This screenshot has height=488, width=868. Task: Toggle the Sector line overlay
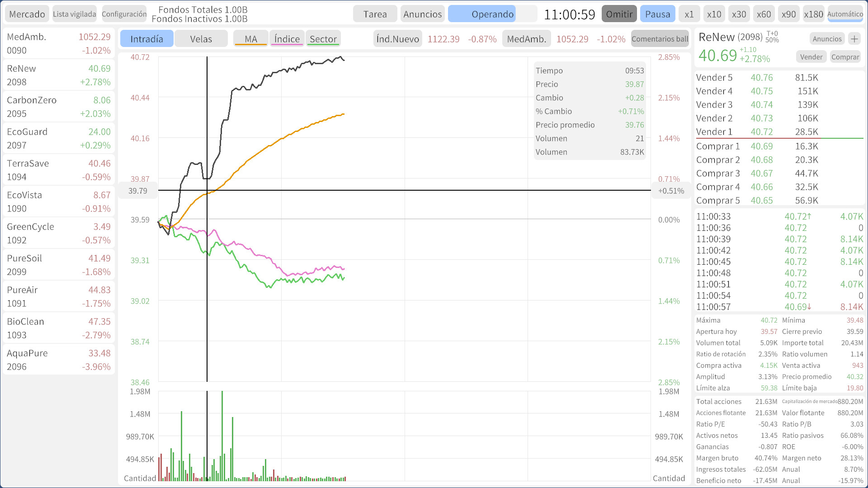click(x=323, y=39)
